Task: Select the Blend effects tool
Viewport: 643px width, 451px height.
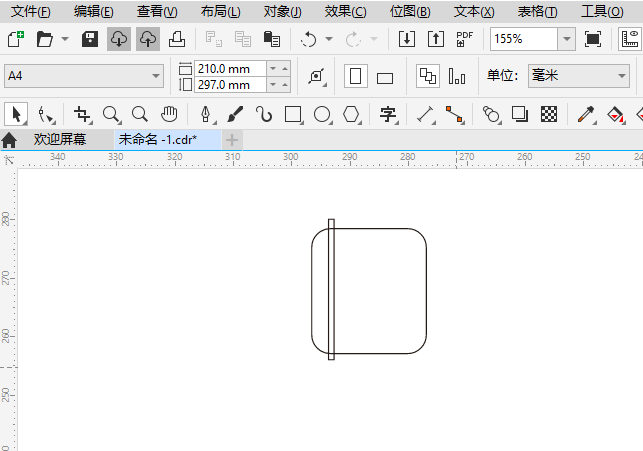Action: (491, 114)
